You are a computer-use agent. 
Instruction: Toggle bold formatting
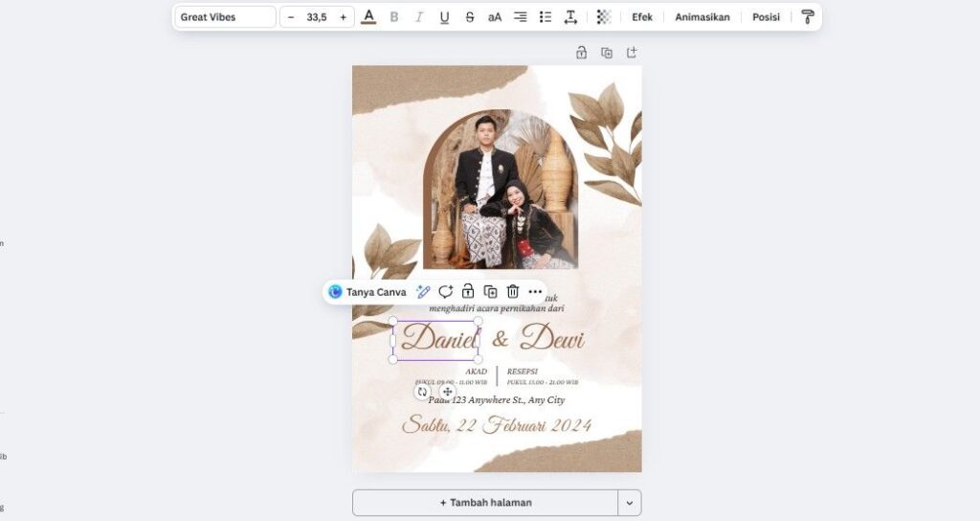tap(393, 17)
